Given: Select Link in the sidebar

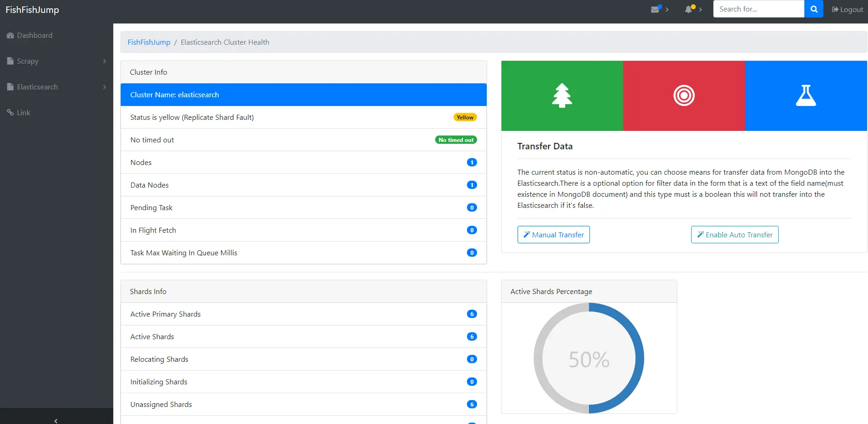Looking at the screenshot, I should pyautogui.click(x=23, y=112).
